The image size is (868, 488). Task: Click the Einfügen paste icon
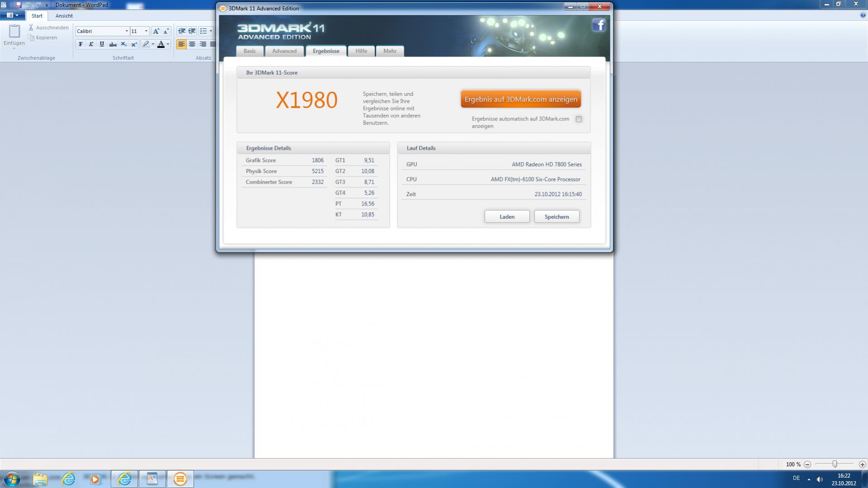[14, 31]
